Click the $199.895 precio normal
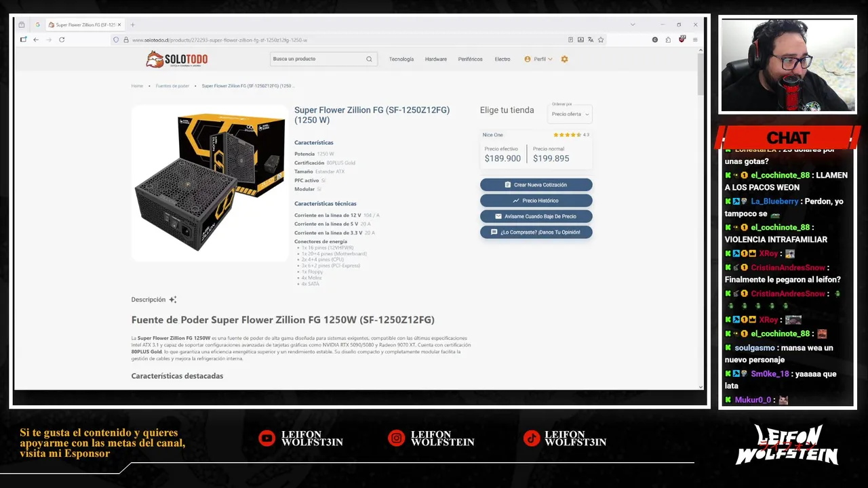 (551, 159)
